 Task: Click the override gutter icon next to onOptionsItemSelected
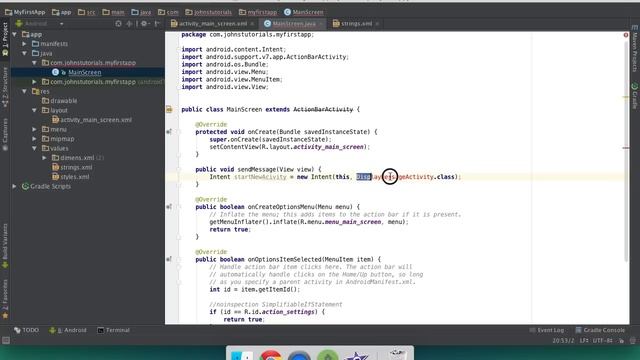tap(169, 259)
